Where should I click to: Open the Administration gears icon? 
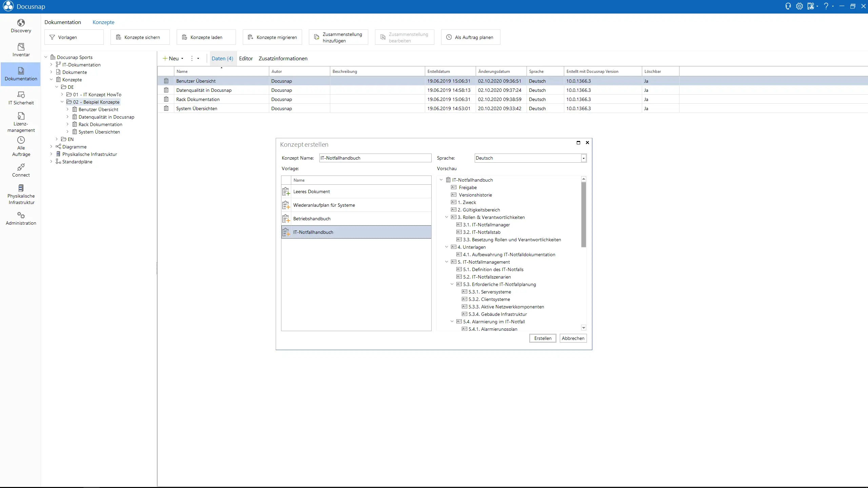click(x=21, y=215)
